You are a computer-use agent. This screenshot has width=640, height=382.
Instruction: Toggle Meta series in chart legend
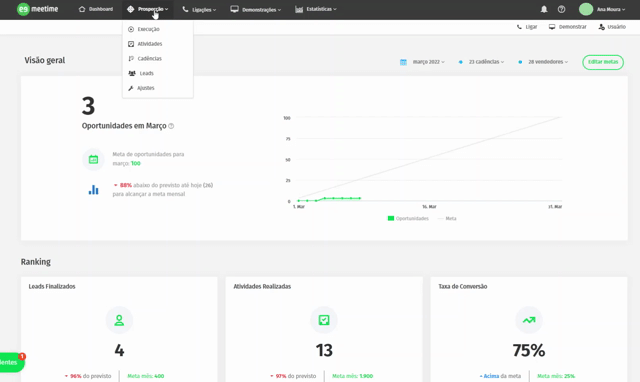447,218
